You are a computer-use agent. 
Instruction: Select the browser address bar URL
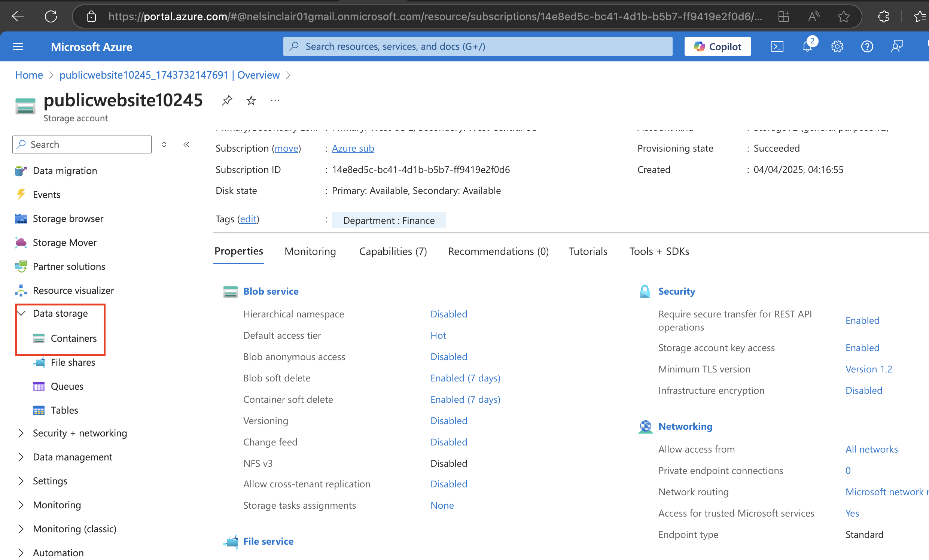435,16
